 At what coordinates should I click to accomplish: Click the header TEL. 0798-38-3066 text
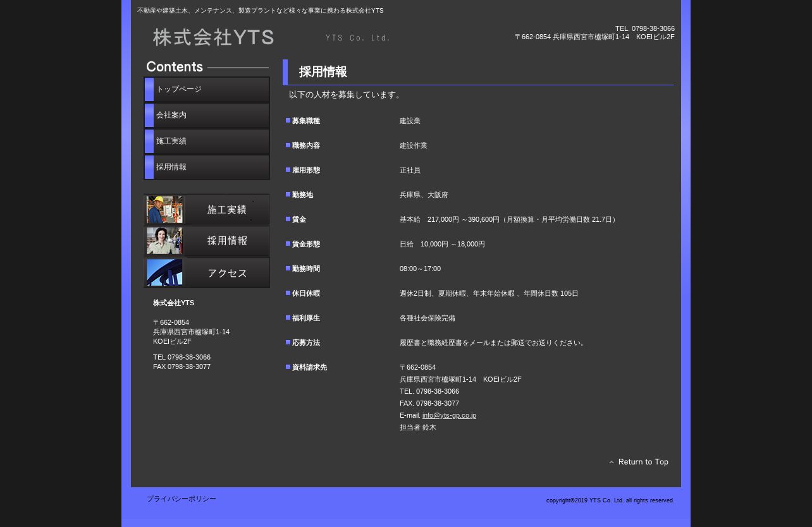645,28
